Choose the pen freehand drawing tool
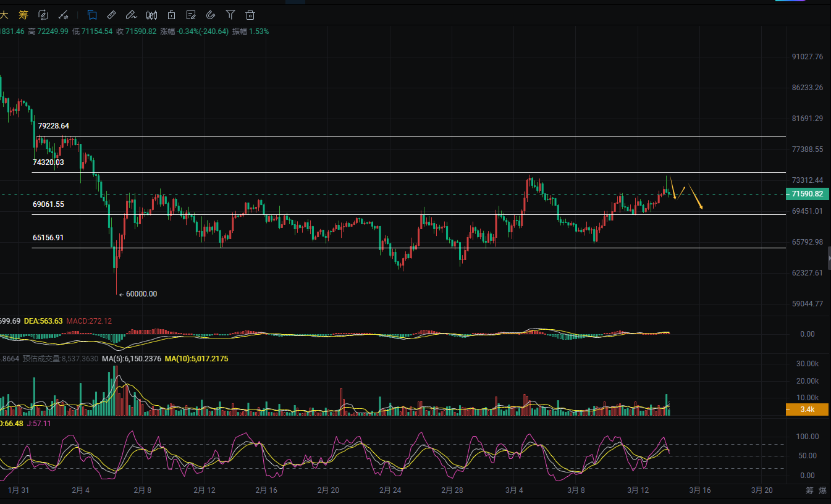Image resolution: width=831 pixels, height=504 pixels. (131, 14)
